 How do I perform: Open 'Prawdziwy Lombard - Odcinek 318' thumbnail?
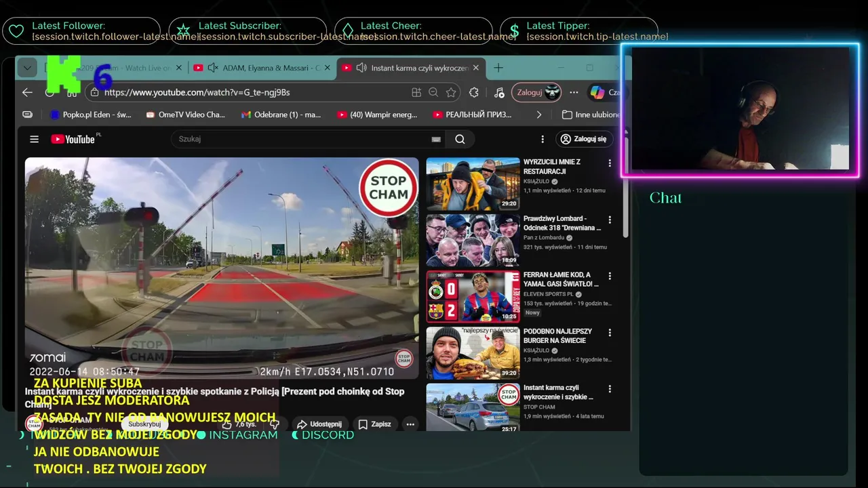(x=473, y=240)
